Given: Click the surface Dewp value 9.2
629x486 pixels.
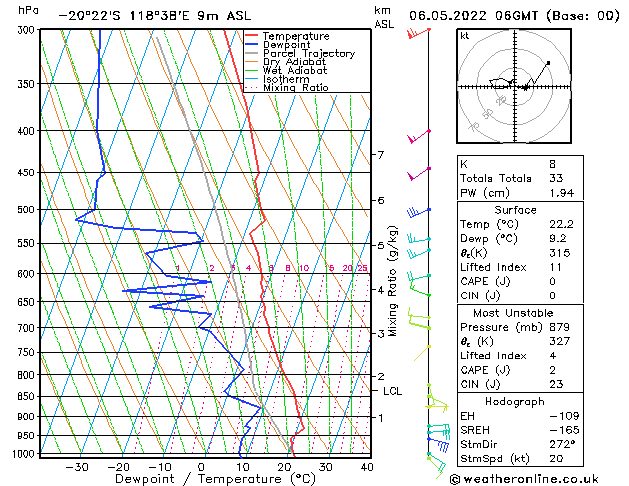Looking at the screenshot, I should (x=558, y=239).
